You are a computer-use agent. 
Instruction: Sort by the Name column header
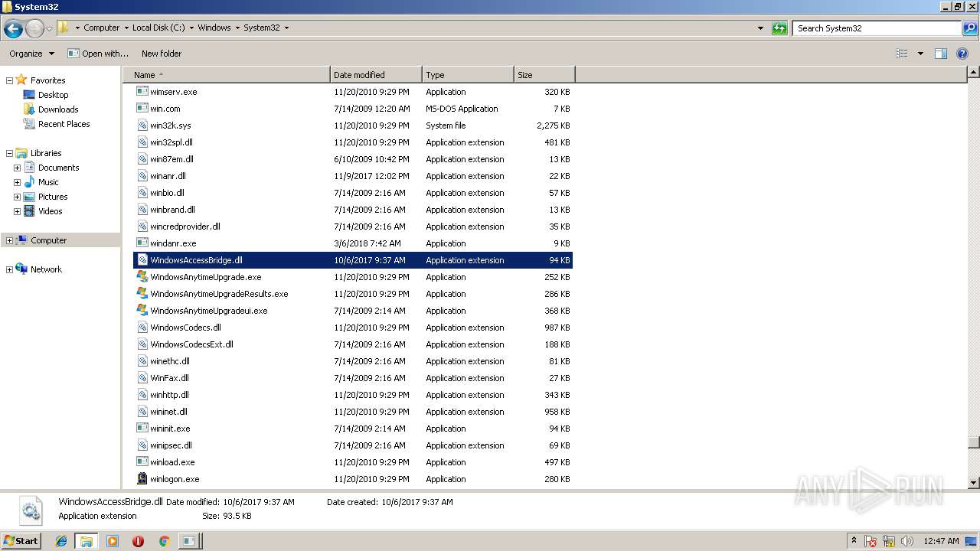(x=226, y=75)
